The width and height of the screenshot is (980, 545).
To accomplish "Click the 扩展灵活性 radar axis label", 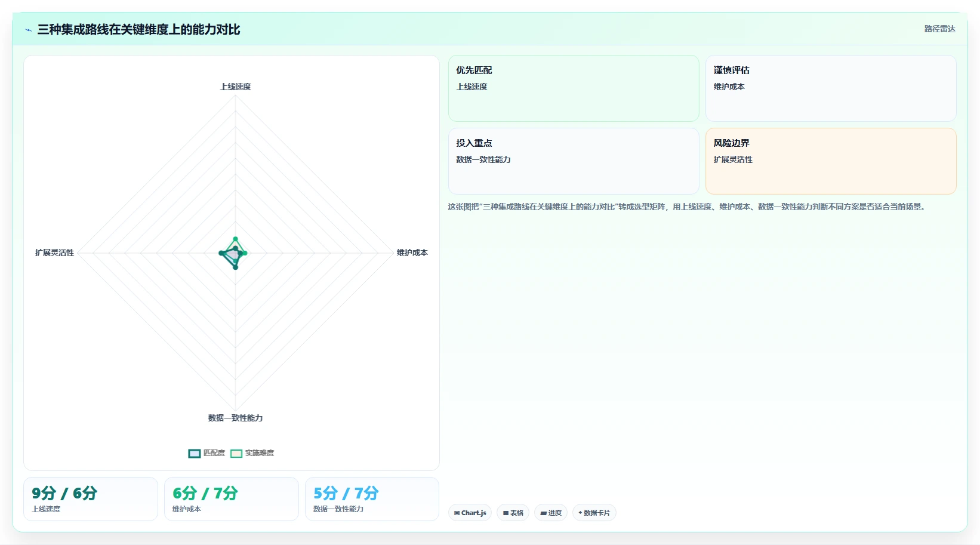I will 55,253.
